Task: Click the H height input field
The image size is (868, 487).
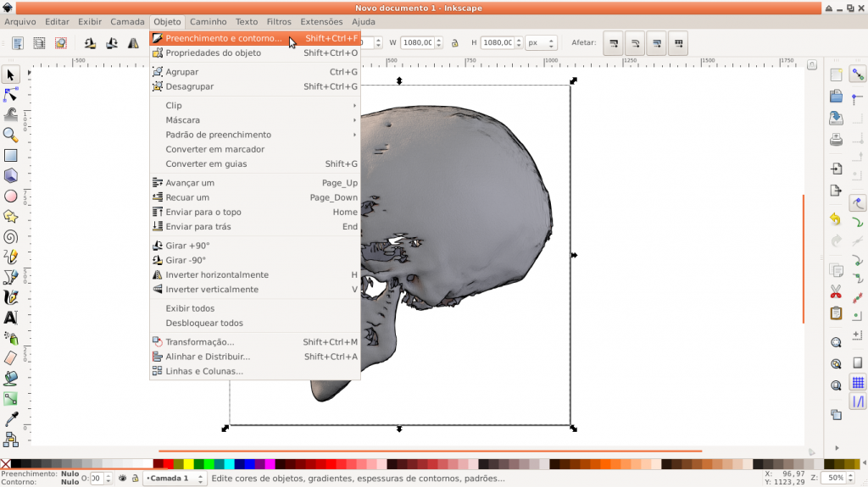Action: coord(498,42)
